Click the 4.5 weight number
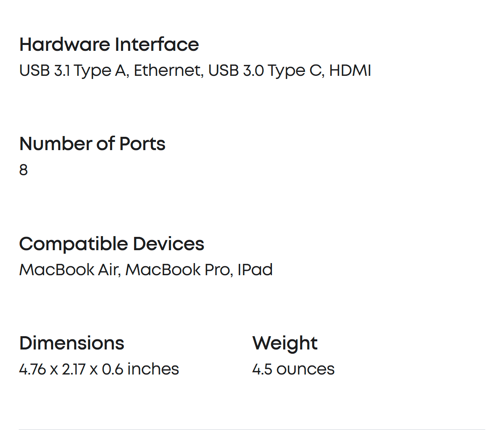The height and width of the screenshot is (430, 504). click(262, 369)
